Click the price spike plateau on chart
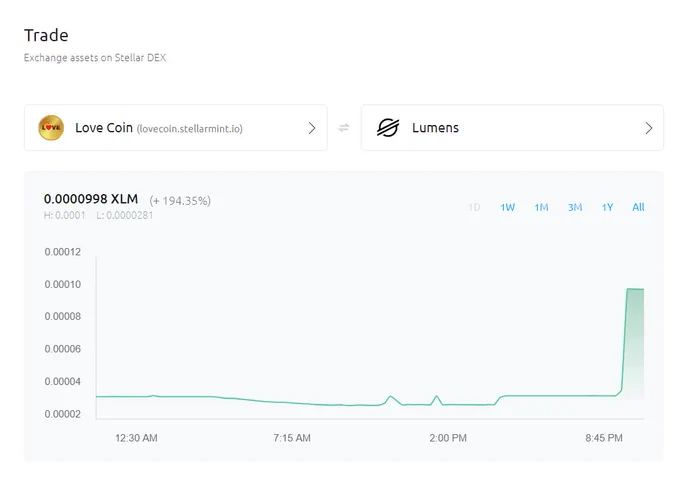 (635, 289)
